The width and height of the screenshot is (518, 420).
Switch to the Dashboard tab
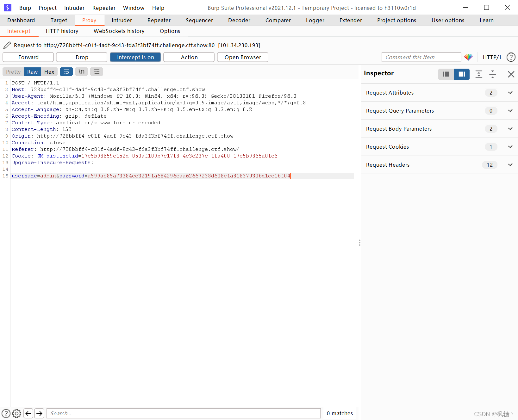[x=21, y=20]
